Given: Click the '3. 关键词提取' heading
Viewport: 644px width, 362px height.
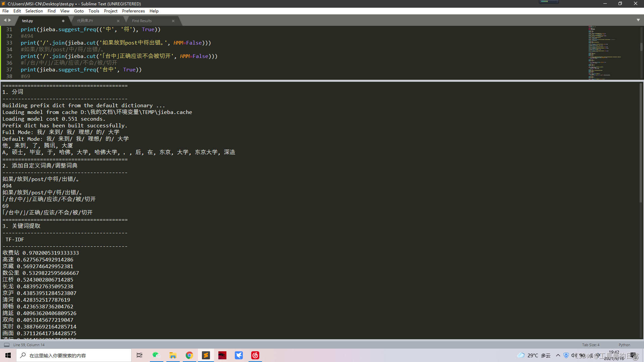Looking at the screenshot, I should pos(21,226).
